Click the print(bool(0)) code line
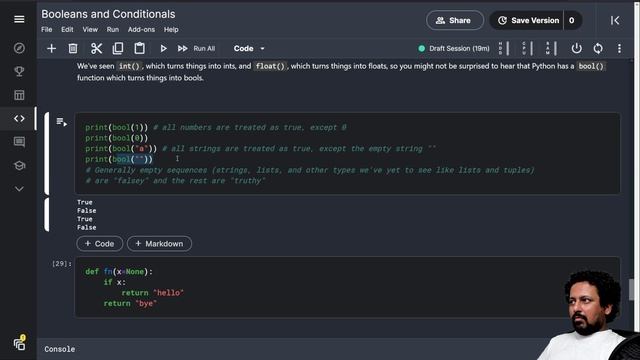 117,138
